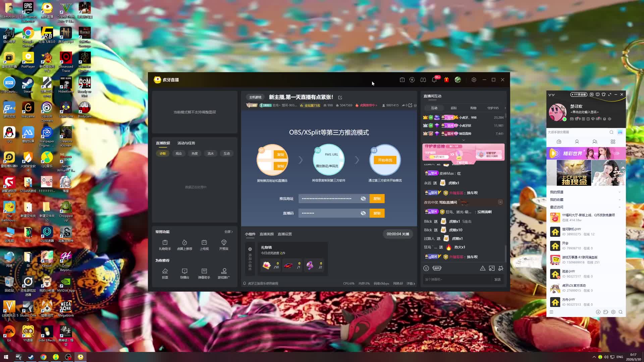Click the emoji smiley icon in chat
644x362 pixels.
[426, 268]
